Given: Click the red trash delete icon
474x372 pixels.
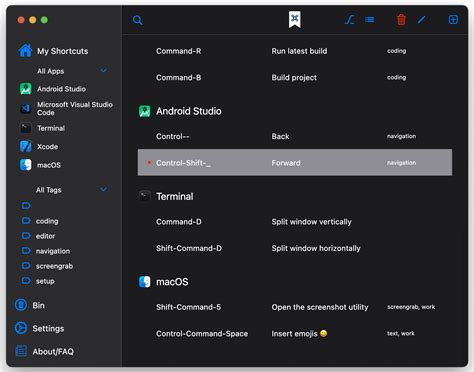Looking at the screenshot, I should [x=401, y=20].
